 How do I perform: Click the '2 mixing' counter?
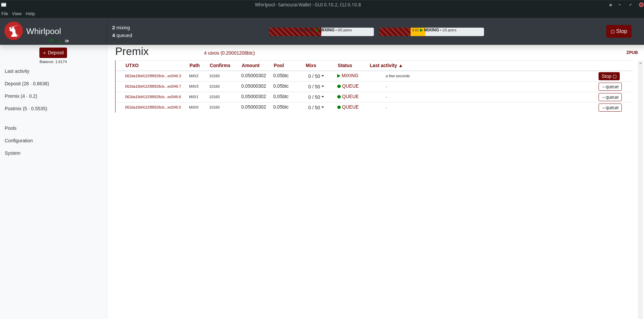121,28
